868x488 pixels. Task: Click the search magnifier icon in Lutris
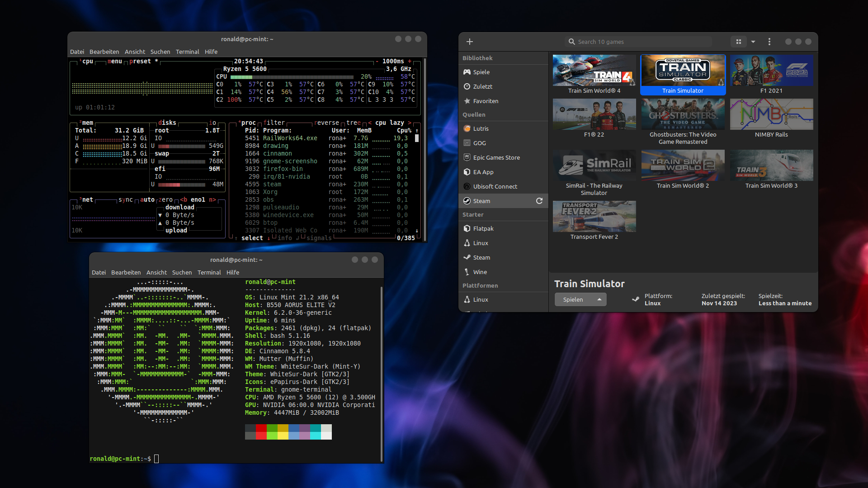(x=572, y=42)
